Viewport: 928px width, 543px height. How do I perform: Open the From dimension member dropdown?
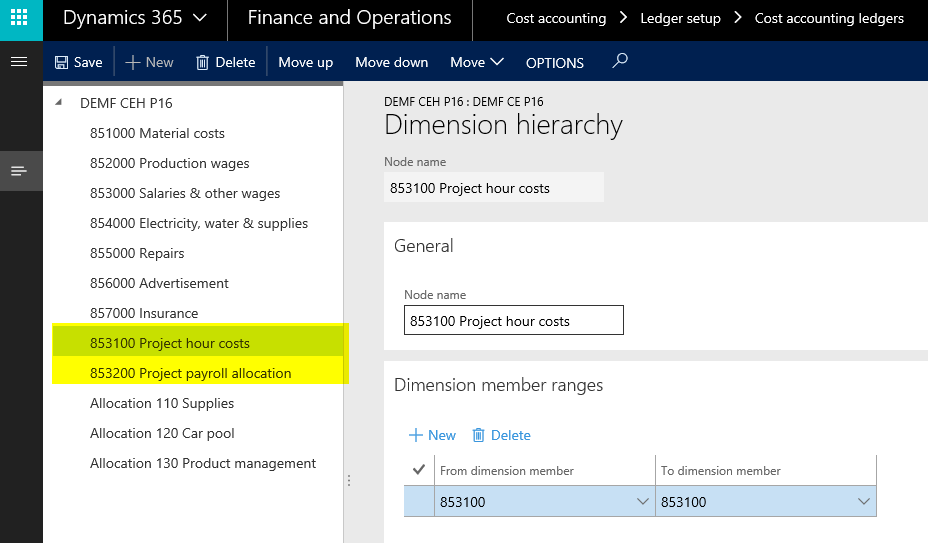[x=643, y=502]
